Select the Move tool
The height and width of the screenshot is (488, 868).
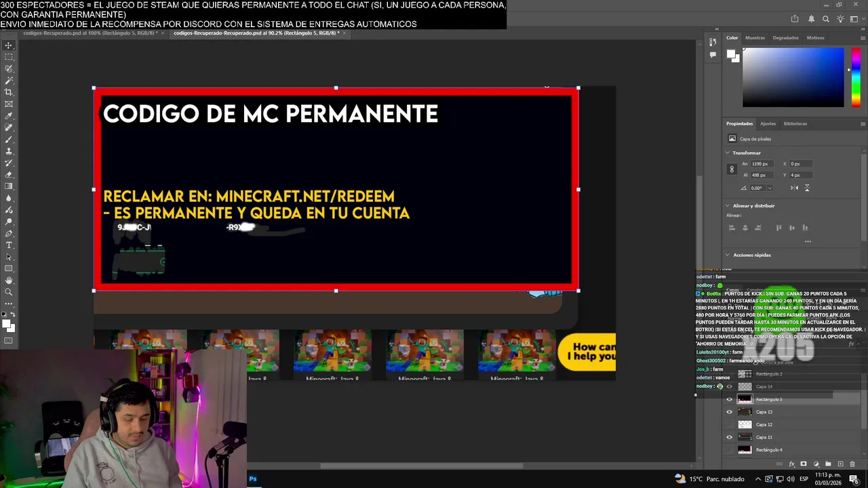point(9,45)
